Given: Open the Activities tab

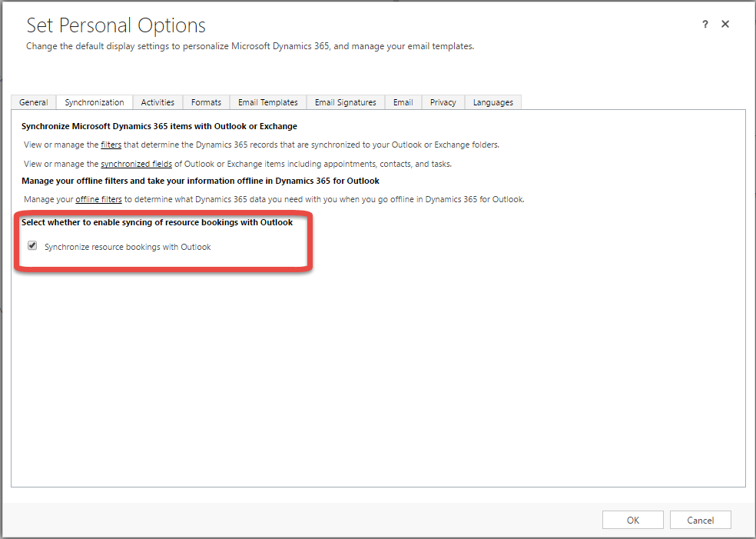Looking at the screenshot, I should click(157, 102).
